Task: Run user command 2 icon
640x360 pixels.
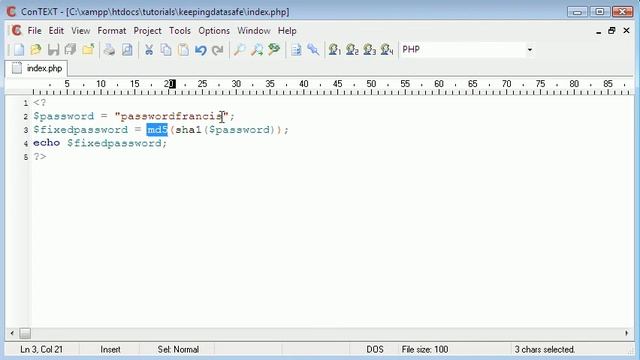Action: click(352, 50)
